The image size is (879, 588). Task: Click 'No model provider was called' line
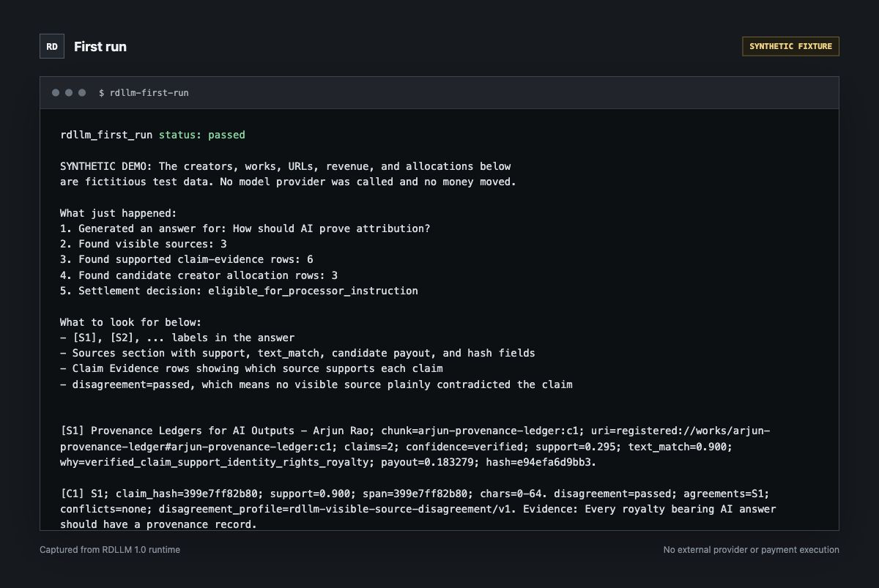[x=289, y=182]
